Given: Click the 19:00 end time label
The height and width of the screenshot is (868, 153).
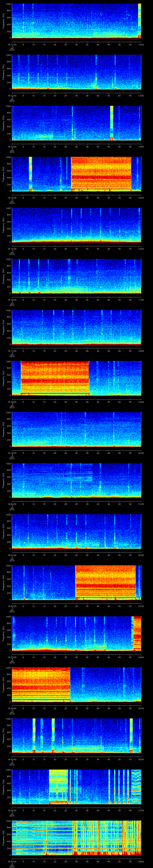Looking at the screenshot, I should click(141, 402).
